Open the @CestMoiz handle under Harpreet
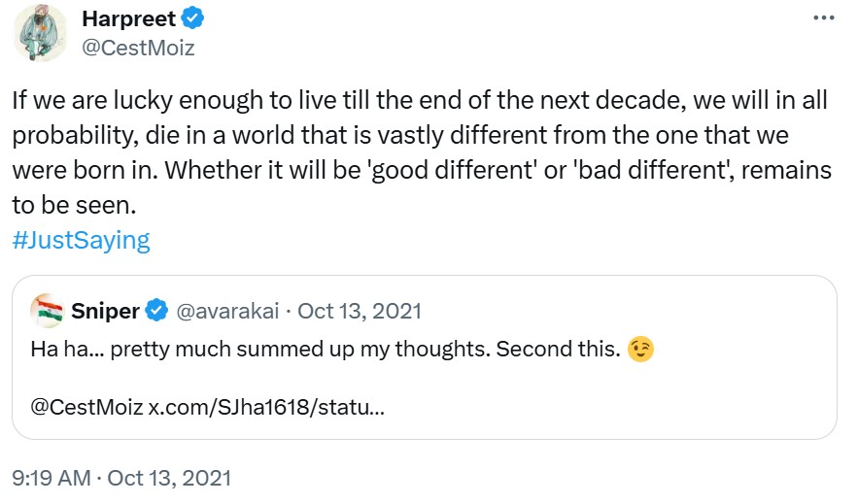This screenshot has width=858, height=504. pos(139,47)
